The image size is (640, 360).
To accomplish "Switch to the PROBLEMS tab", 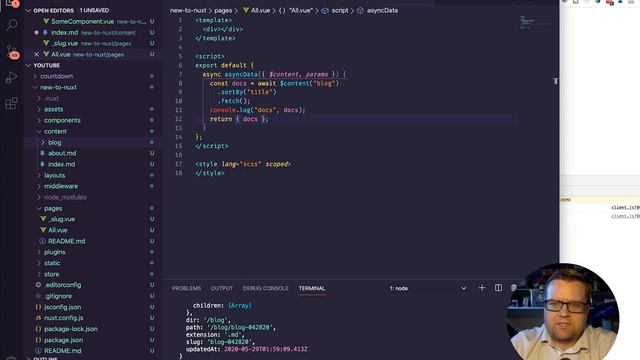I will [186, 288].
